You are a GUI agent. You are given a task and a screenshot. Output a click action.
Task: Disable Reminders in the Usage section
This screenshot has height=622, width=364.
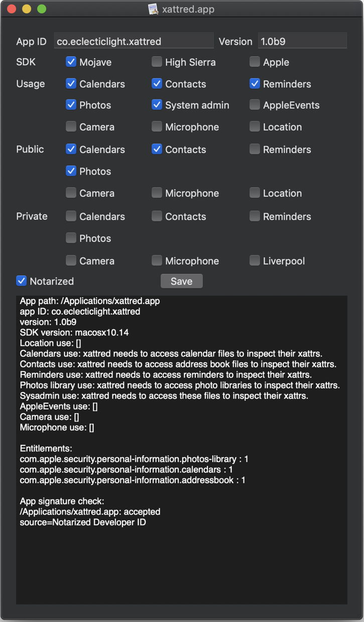pos(255,84)
